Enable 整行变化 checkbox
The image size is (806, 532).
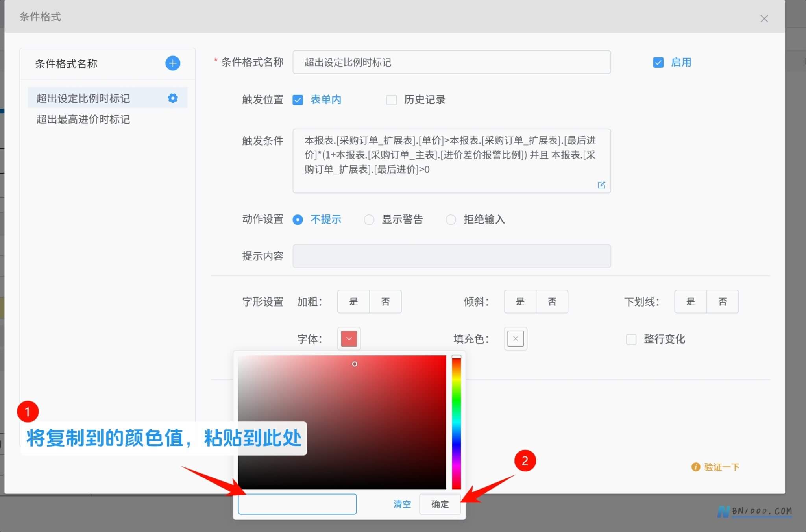coord(631,339)
